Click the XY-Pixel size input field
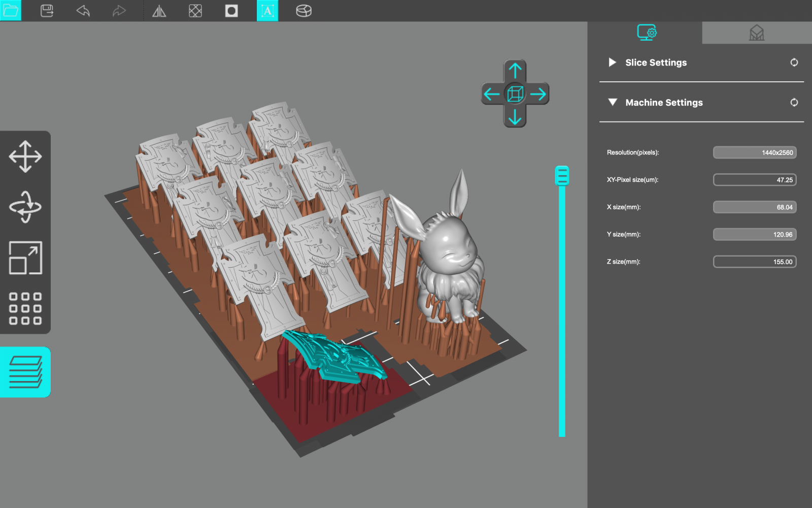Image resolution: width=812 pixels, height=508 pixels. [x=755, y=180]
